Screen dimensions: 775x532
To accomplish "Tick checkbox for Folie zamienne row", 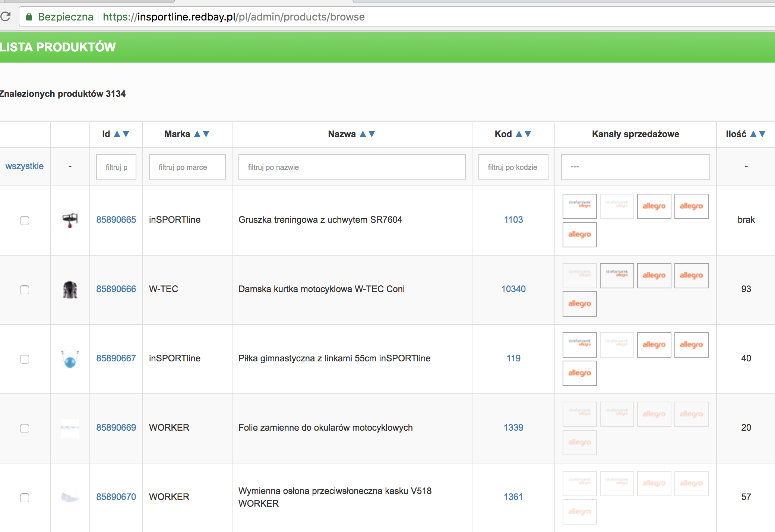I will click(x=25, y=428).
